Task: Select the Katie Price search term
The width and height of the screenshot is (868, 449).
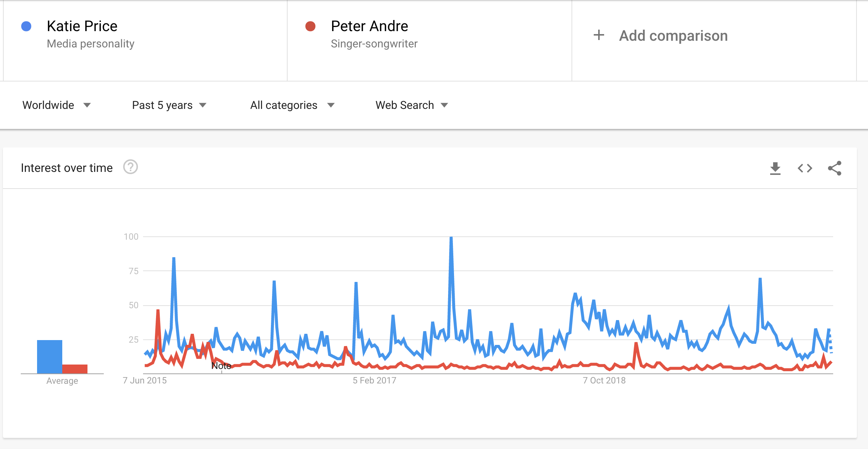Action: 82,26
